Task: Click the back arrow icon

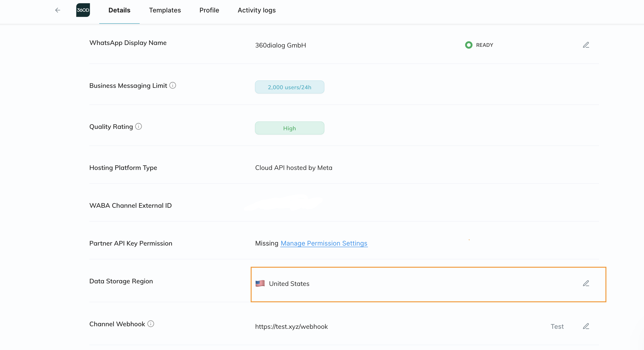Action: (57, 10)
